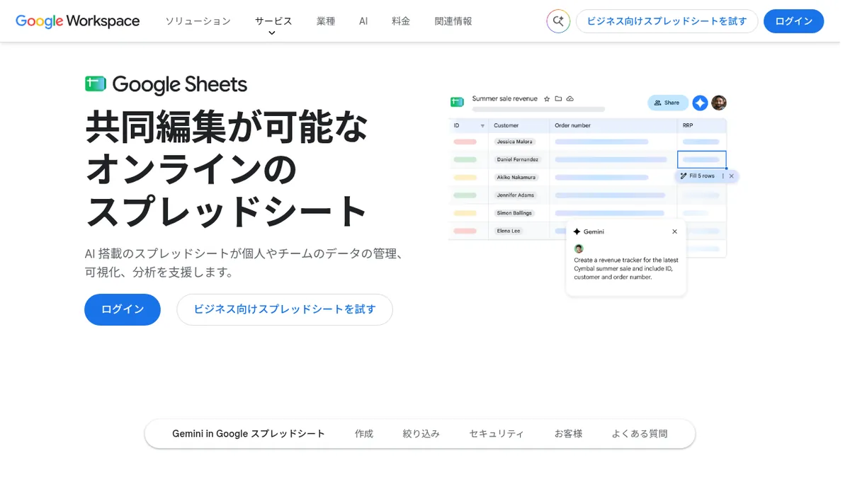
Task: Click the Summer sale revenue title
Action: 504,99
